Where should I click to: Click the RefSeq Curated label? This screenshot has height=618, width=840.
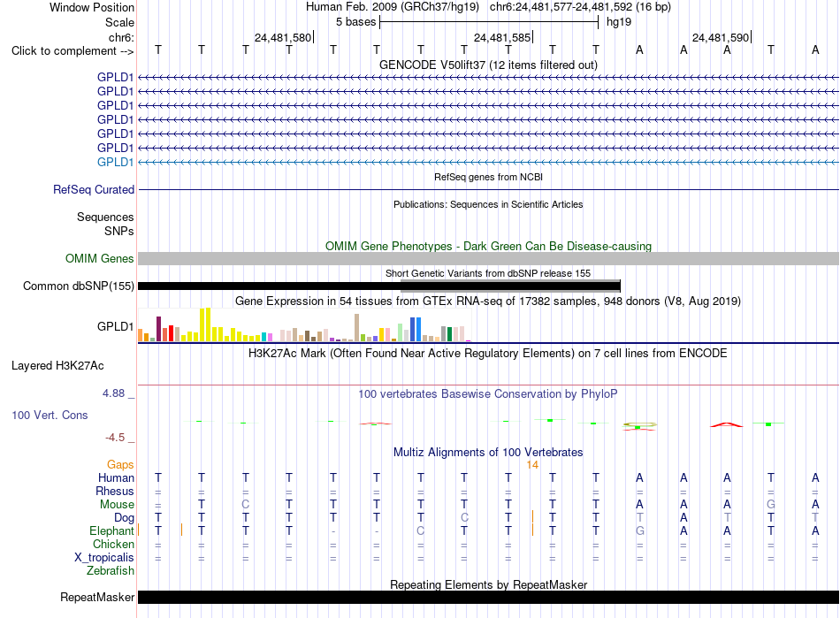coord(94,189)
